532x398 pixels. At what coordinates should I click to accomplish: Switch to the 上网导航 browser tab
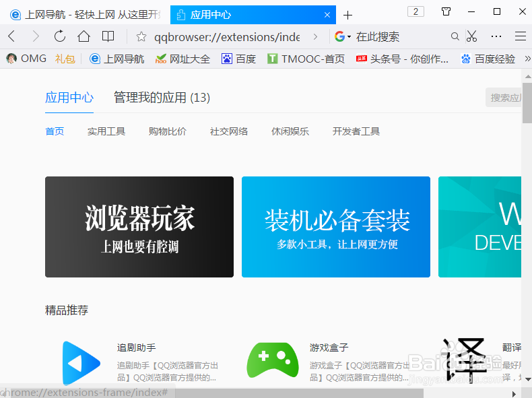85,15
